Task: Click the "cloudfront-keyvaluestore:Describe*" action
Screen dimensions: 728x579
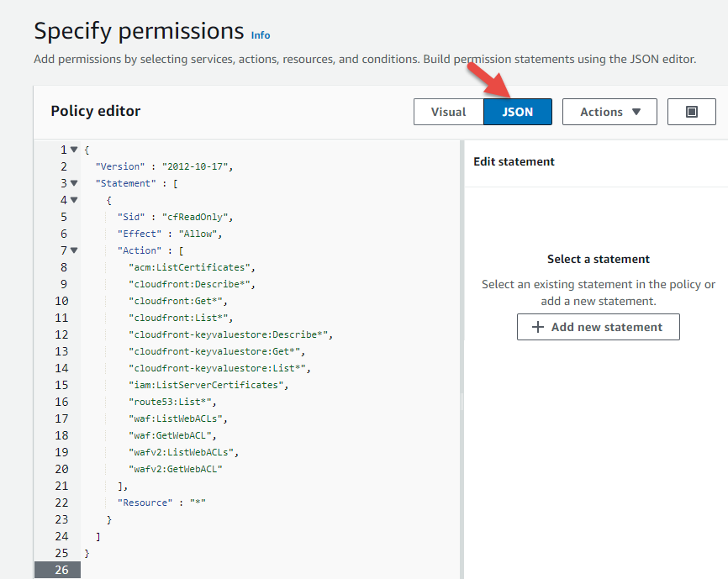Action: tap(229, 335)
